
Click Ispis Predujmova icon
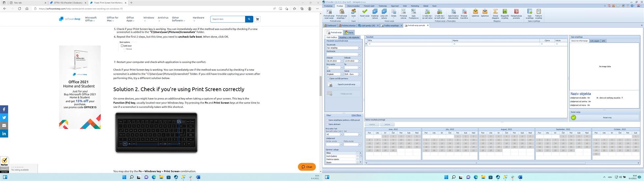pos(413,14)
